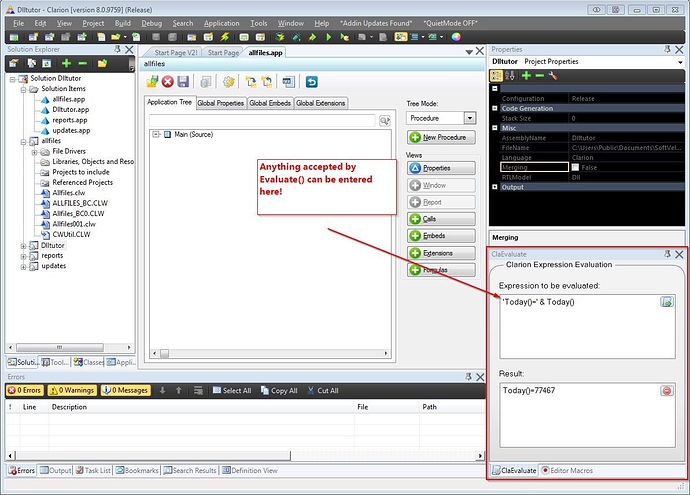
Task: Click the application tree filter field
Action: pos(262,121)
